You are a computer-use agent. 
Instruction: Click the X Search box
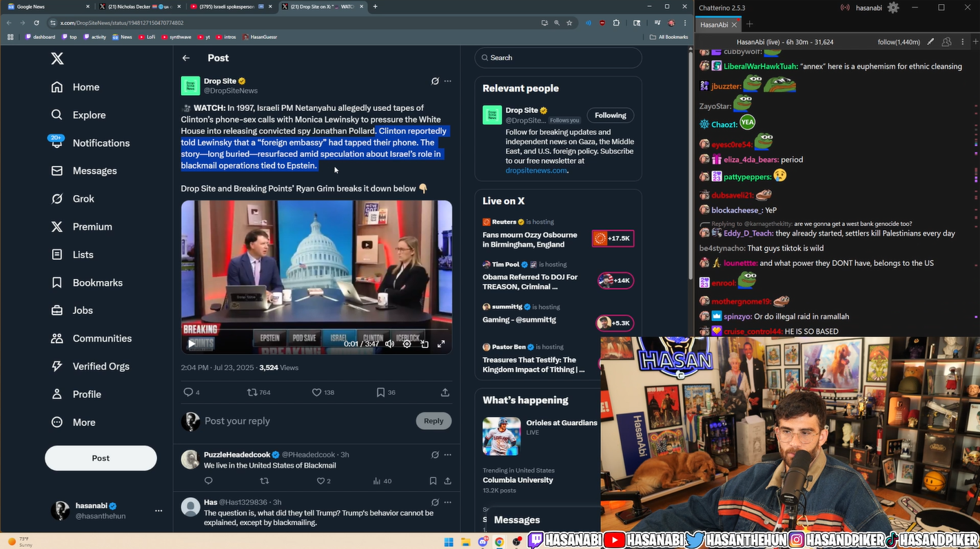pyautogui.click(x=558, y=58)
